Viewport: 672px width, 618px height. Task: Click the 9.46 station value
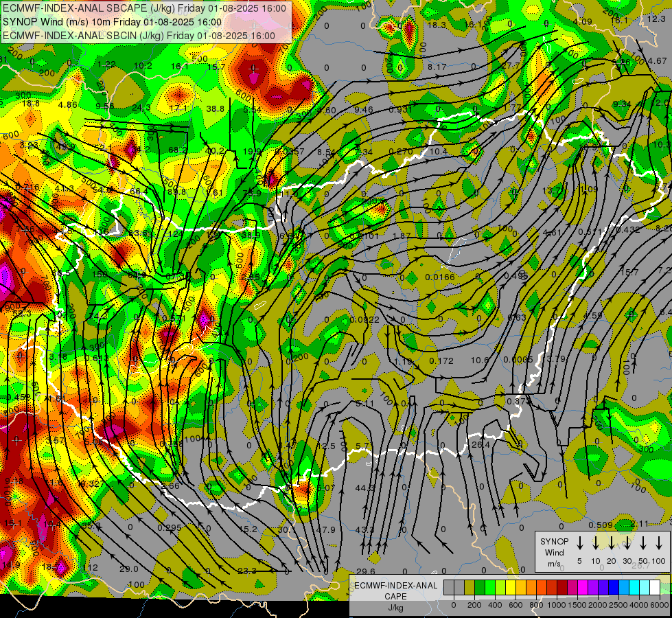364,109
